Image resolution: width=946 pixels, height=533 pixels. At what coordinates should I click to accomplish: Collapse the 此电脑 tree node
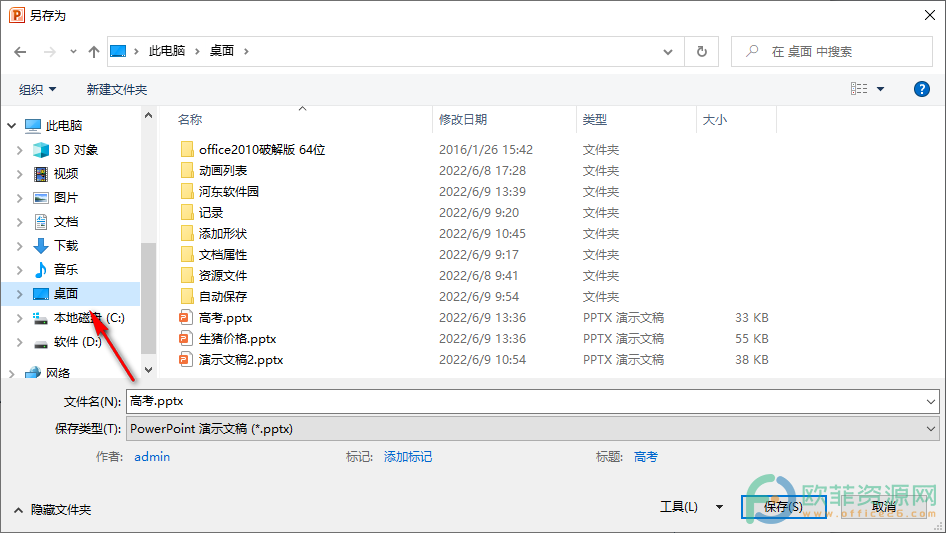pyautogui.click(x=11, y=126)
